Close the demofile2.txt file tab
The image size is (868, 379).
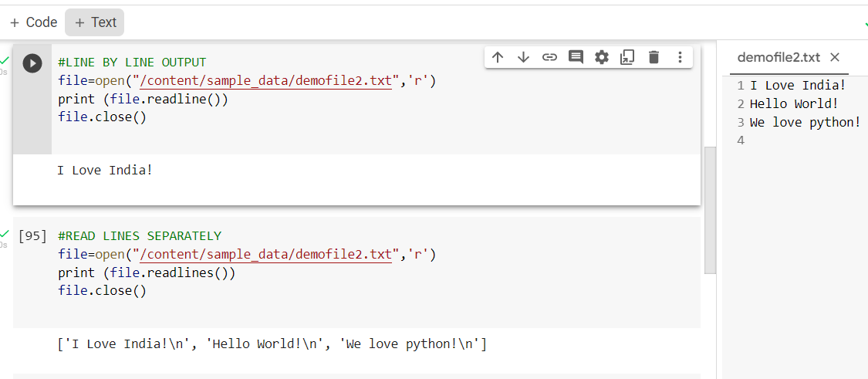click(x=835, y=57)
